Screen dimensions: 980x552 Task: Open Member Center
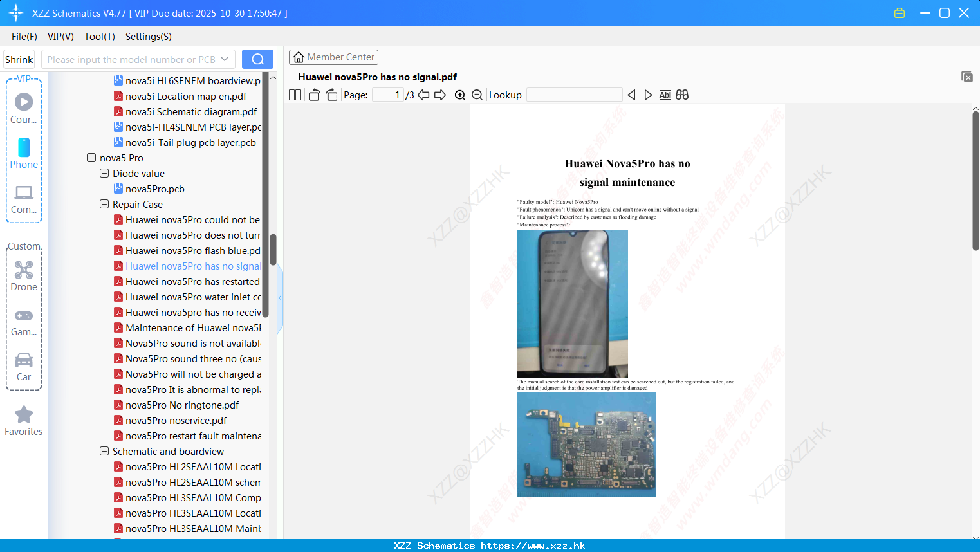[x=333, y=57]
